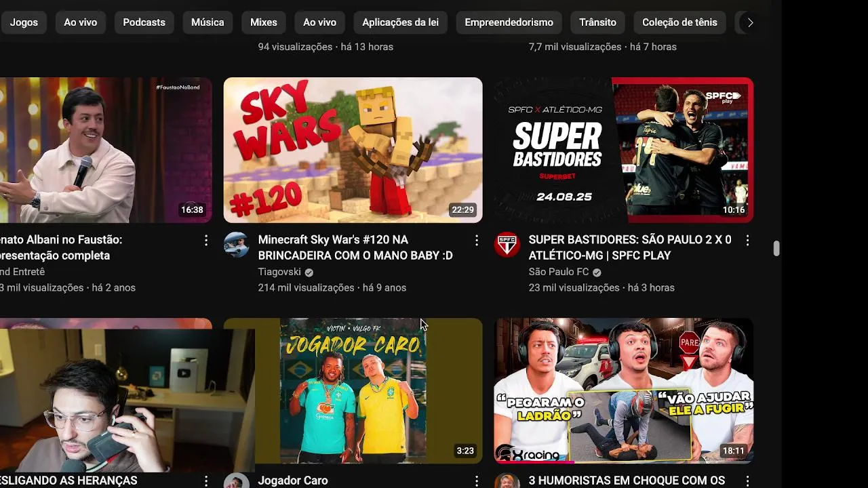Viewport: 868px width, 488px height.
Task: Select the first Ao vivo chip
Action: coord(81,22)
